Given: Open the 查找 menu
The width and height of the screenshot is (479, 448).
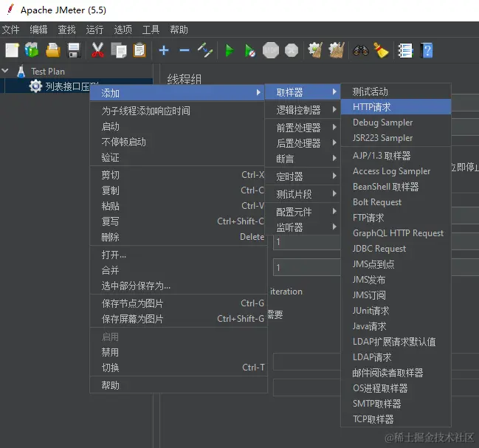Looking at the screenshot, I should 66,30.
